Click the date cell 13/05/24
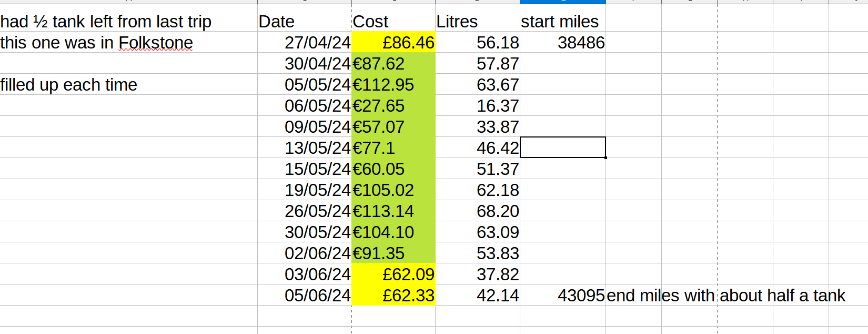 click(317, 148)
